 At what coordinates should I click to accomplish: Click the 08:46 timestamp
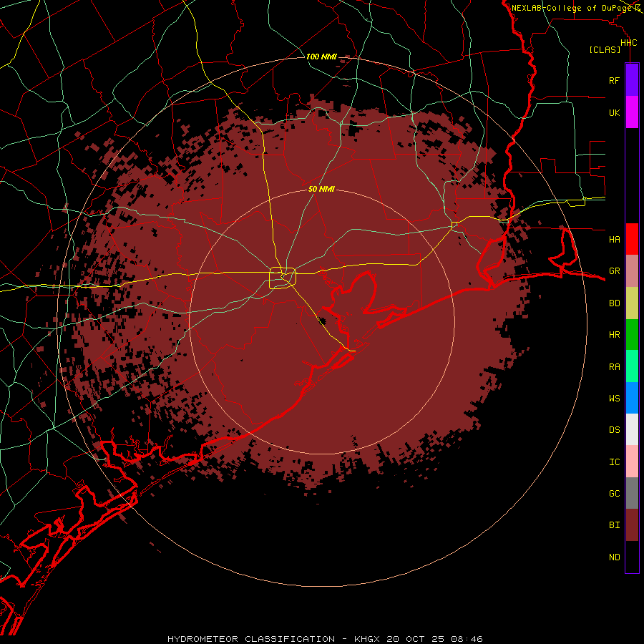point(466,639)
